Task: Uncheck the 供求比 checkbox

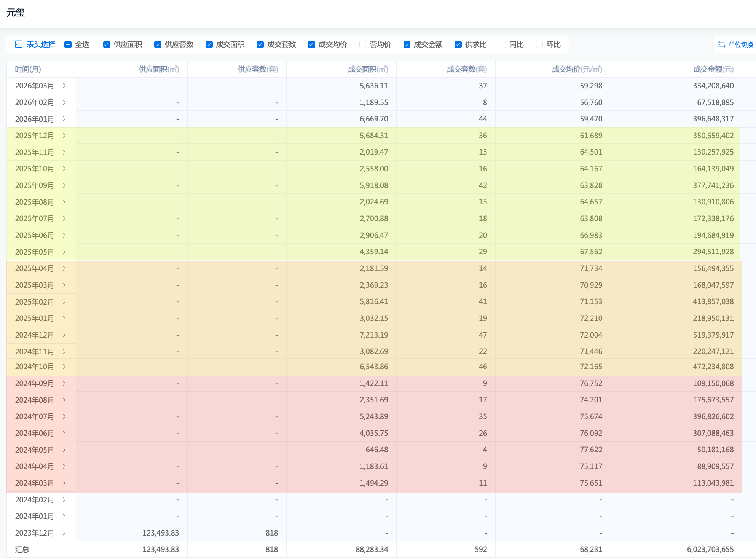Action: click(x=458, y=45)
